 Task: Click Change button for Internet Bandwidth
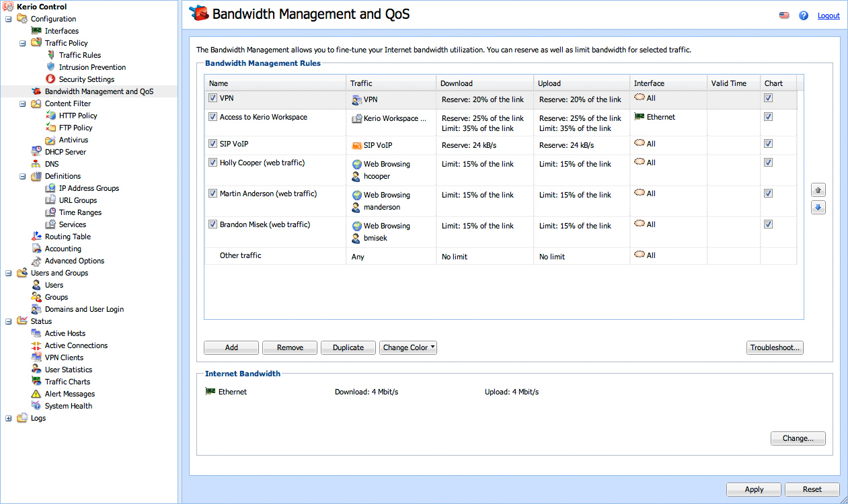pyautogui.click(x=798, y=438)
